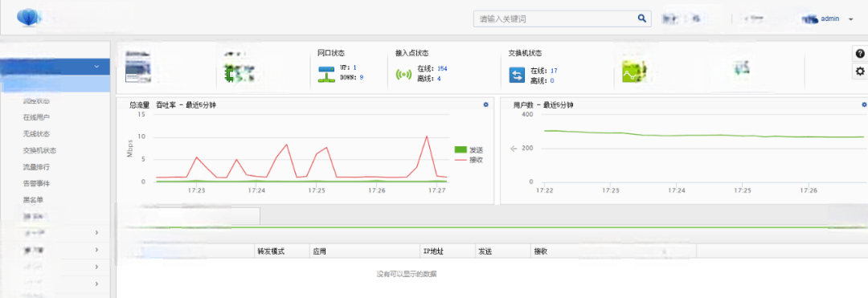Click the switch online count 17
The height and width of the screenshot is (298, 868).
coord(554,71)
